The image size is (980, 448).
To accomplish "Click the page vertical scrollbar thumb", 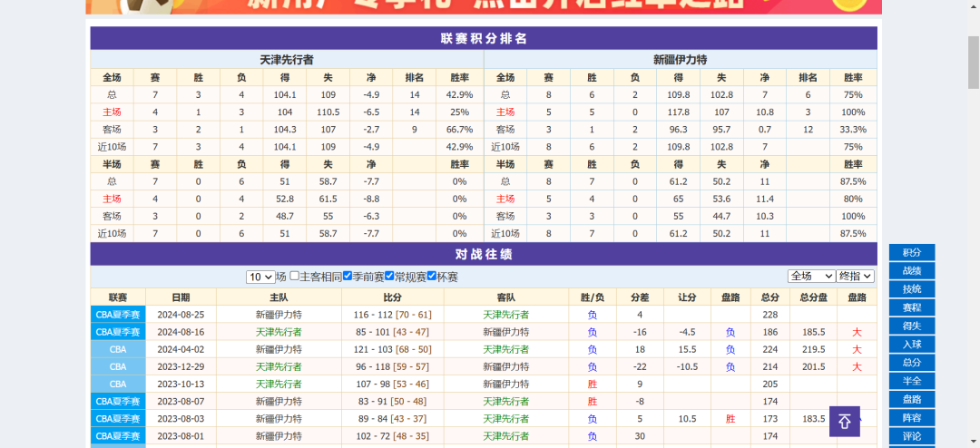I will pos(974,63).
